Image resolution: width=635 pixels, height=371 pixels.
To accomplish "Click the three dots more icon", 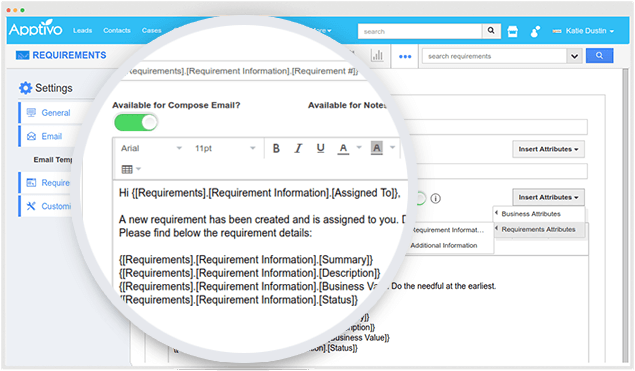I will (405, 56).
